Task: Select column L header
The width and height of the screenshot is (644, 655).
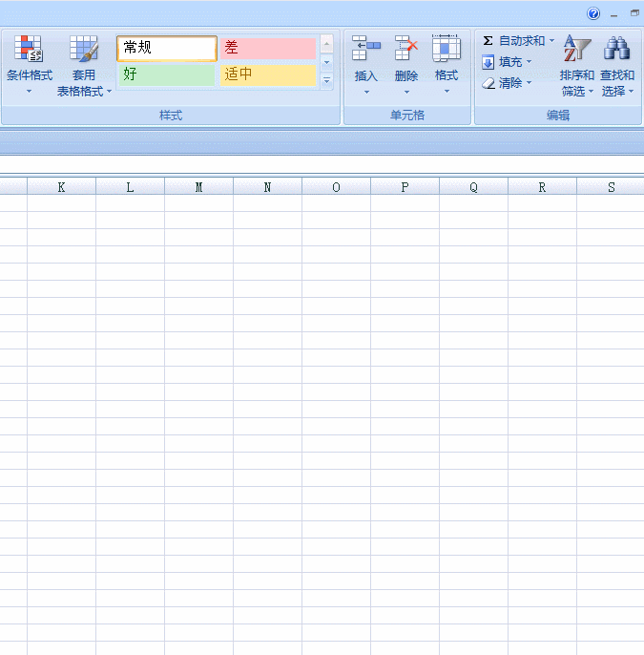Action: pos(130,187)
